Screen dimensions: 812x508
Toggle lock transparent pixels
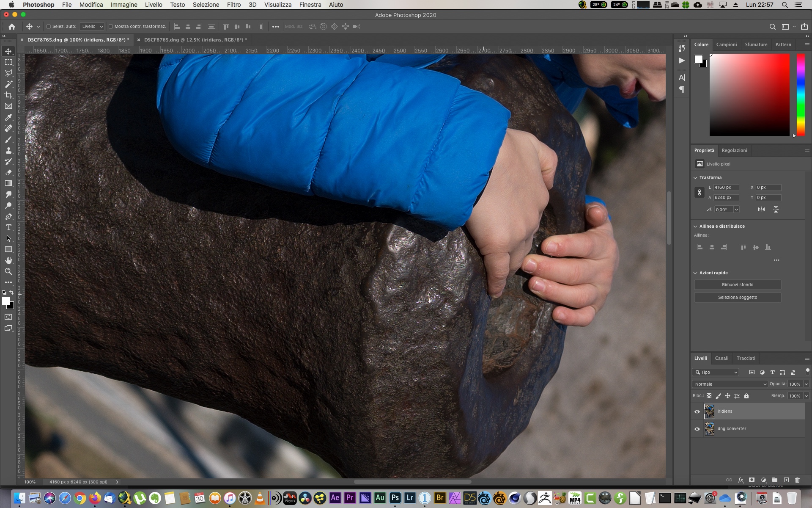click(709, 396)
